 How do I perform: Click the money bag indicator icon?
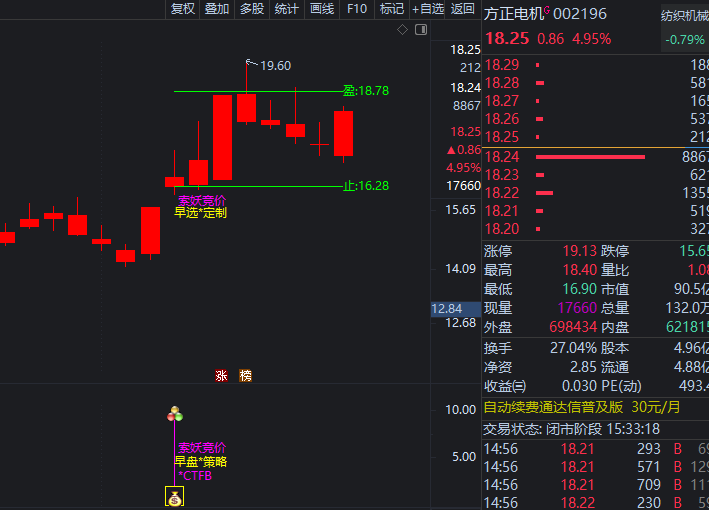pyautogui.click(x=174, y=497)
